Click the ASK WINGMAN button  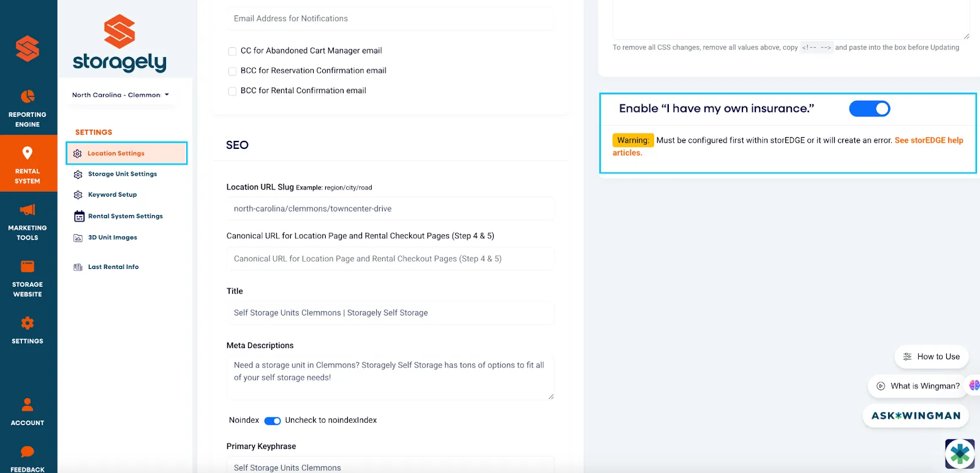(916, 415)
